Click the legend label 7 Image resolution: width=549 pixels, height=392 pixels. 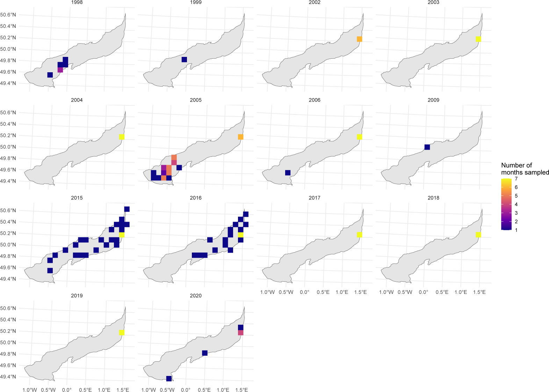coord(516,179)
